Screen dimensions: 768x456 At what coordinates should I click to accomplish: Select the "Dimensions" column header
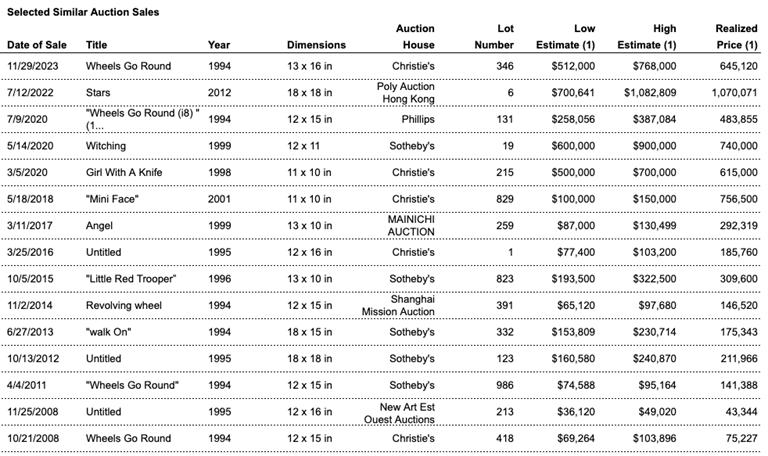coord(316,45)
